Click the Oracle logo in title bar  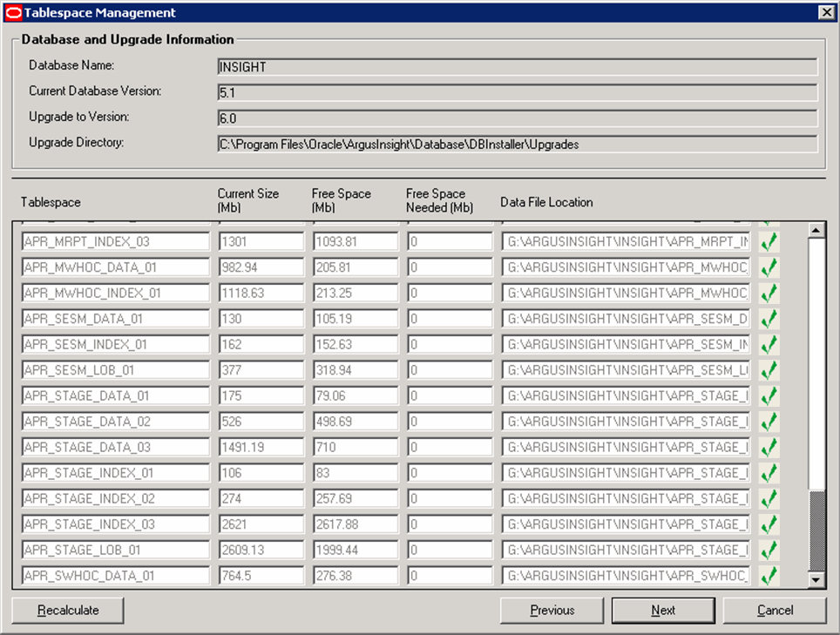pyautogui.click(x=13, y=13)
